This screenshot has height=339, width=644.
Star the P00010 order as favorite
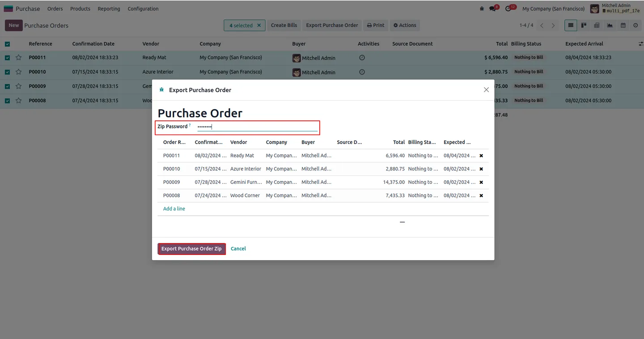coord(18,72)
